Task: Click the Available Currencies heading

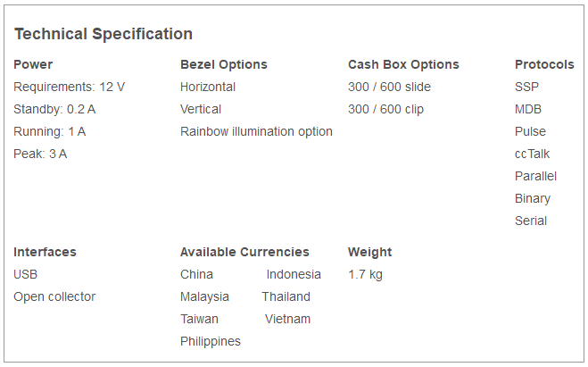Action: pos(244,252)
